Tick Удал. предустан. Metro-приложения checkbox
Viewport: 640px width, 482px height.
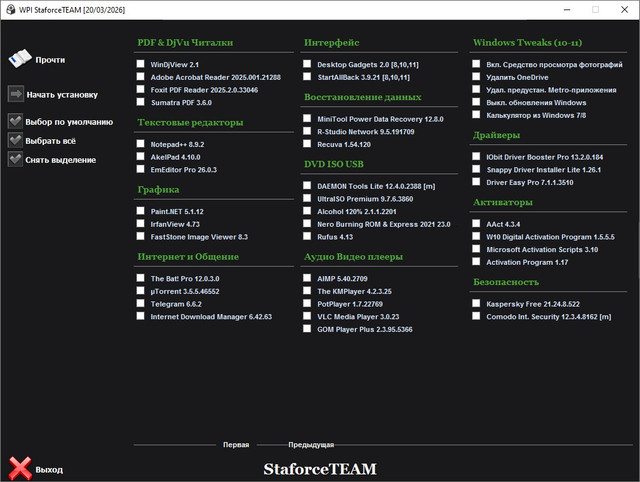476,89
